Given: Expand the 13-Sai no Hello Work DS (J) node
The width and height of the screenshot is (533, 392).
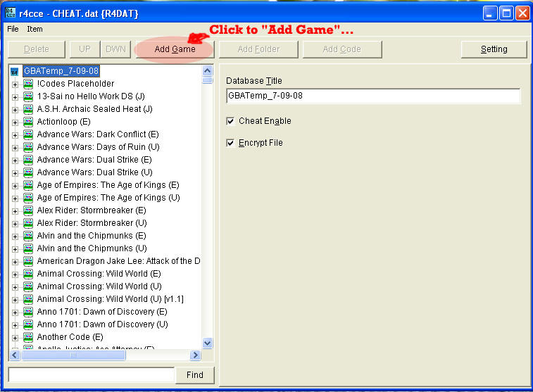Looking at the screenshot, I should (15, 97).
